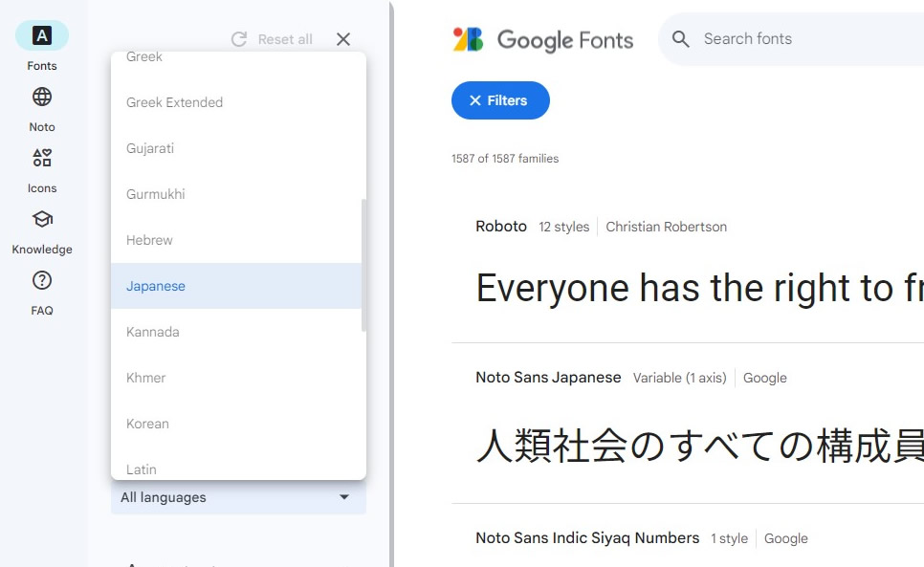924x567 pixels.
Task: Close the filters panel with X
Action: (343, 39)
